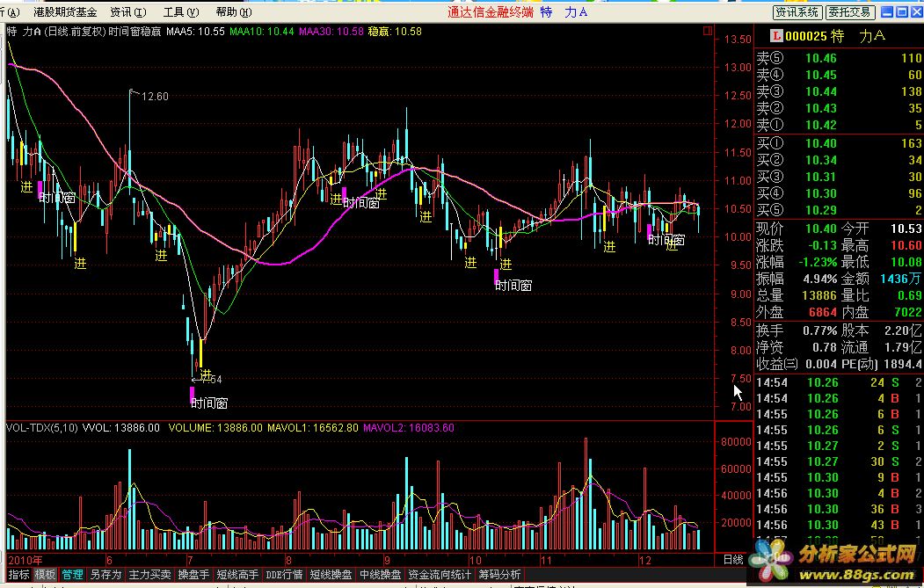Click 卖⑤ price 10.46 row
924x588 pixels.
(x=839, y=58)
